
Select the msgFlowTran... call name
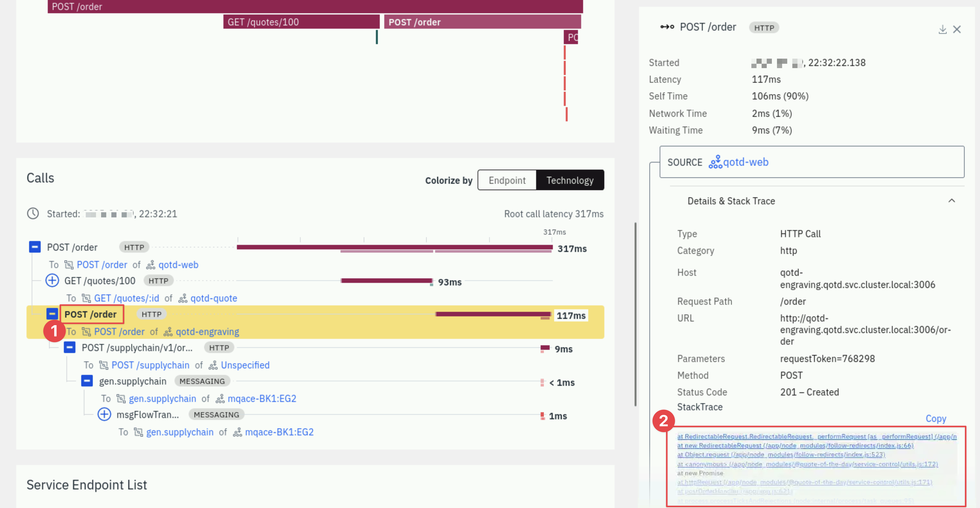tap(148, 415)
